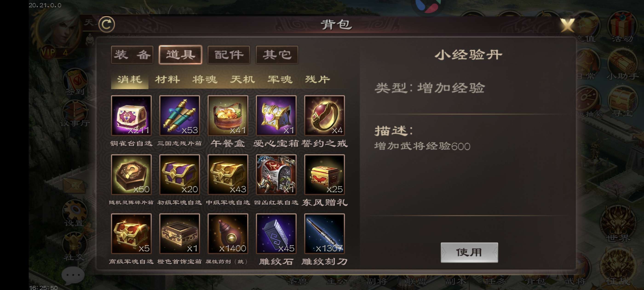Image resolution: width=644 pixels, height=290 pixels.
Task: Show the 将魂 sub-tab
Action: 205,80
